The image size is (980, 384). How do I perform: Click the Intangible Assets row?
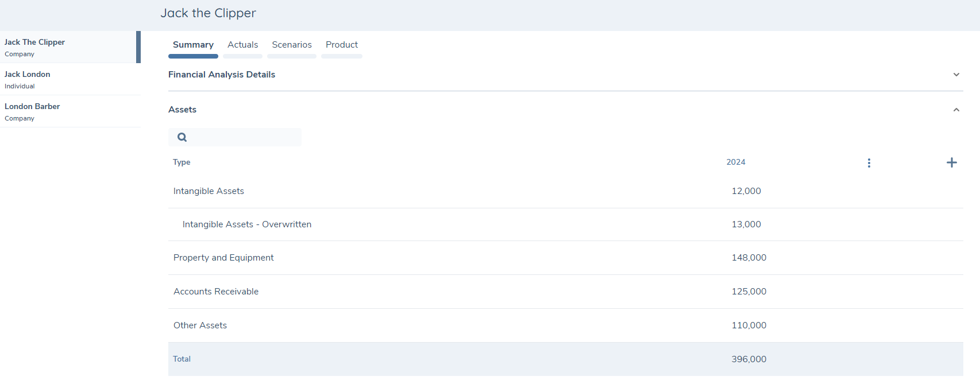point(209,191)
